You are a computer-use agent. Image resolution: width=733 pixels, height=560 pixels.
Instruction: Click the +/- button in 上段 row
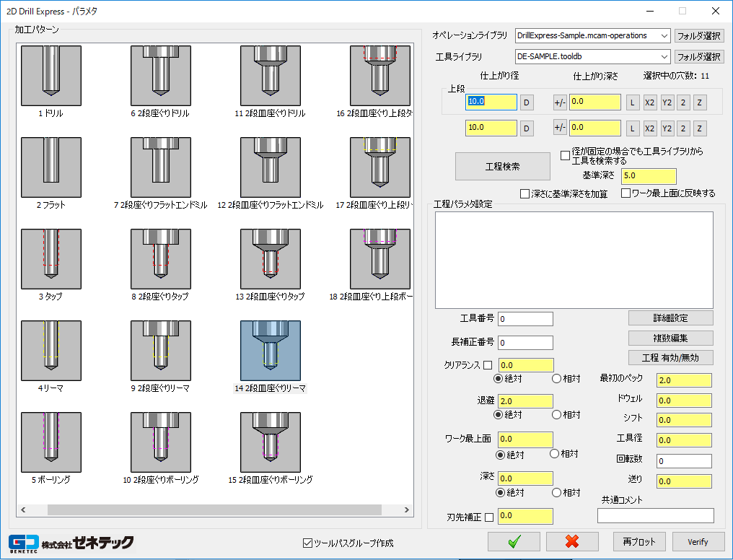(x=560, y=102)
